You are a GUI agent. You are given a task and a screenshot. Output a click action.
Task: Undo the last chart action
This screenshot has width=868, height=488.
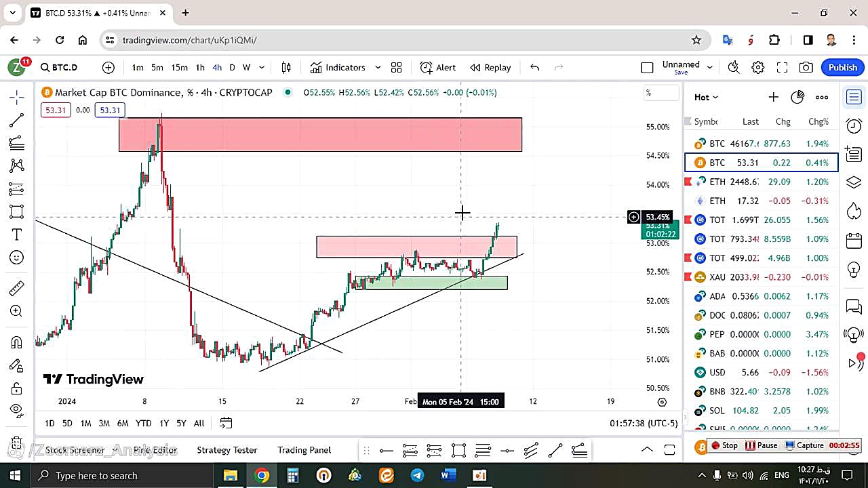coord(534,67)
